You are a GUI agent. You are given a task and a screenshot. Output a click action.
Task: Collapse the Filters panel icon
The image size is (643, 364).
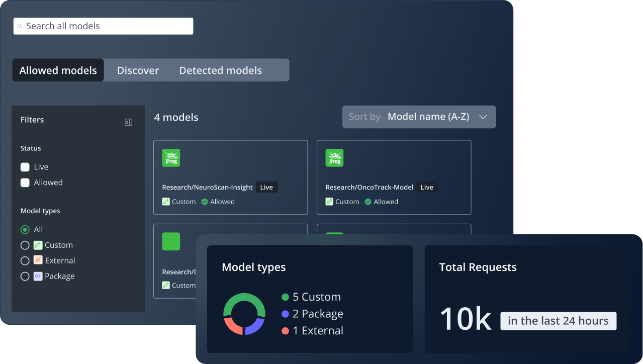tap(128, 122)
